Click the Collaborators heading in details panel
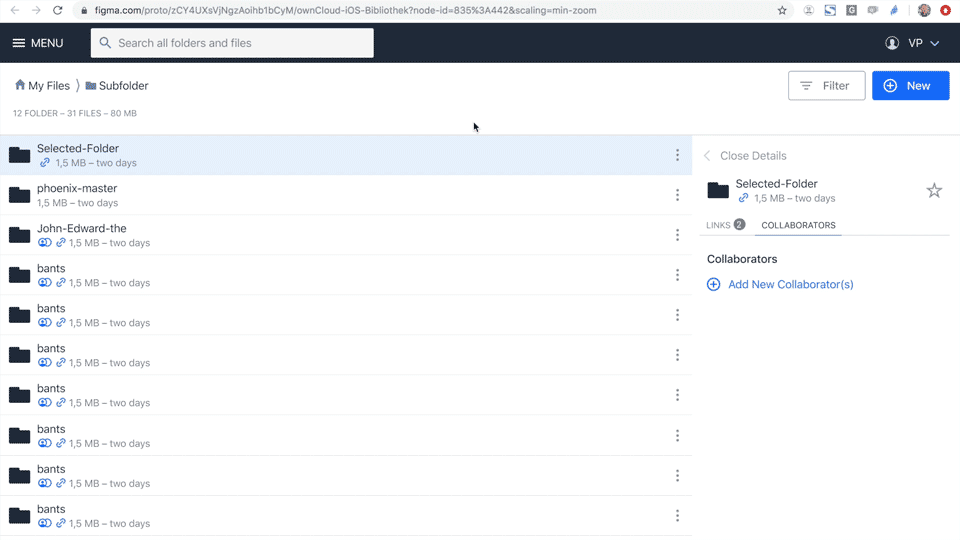Viewport: 960px width, 540px height. 741,259
